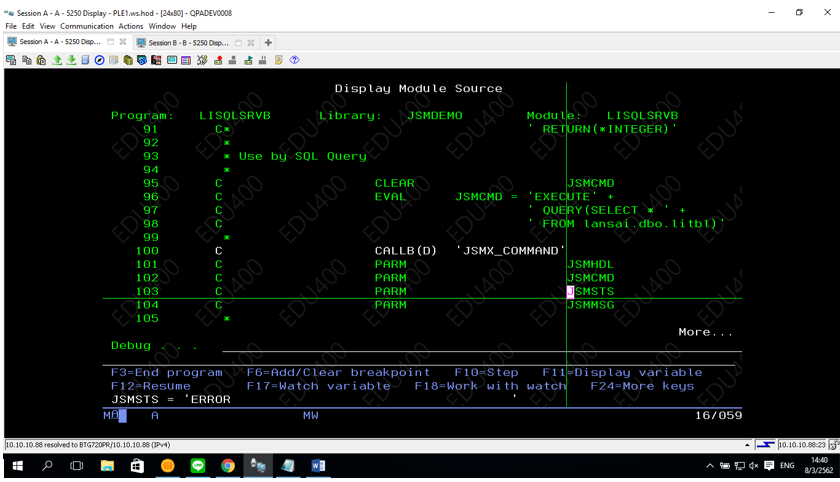Click the More... indicator text
840x482 pixels.
705,332
